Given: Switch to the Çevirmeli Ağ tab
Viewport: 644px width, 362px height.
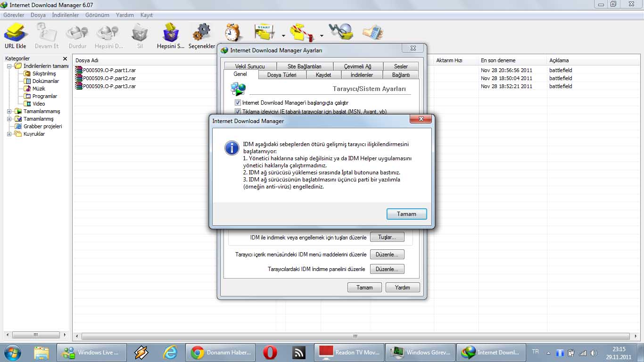Looking at the screenshot, I should (x=357, y=66).
